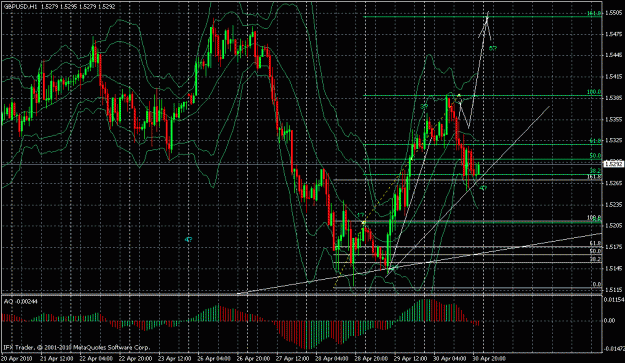Click the 26 Apr 20:00 time label
The width and height of the screenshot is (625, 363).
[x=254, y=358]
